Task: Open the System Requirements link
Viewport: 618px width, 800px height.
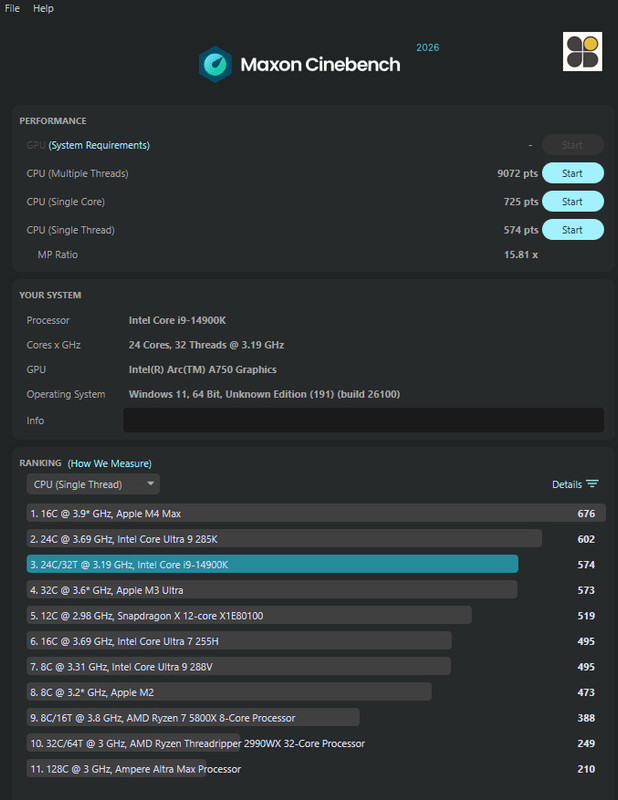Action: click(x=99, y=145)
